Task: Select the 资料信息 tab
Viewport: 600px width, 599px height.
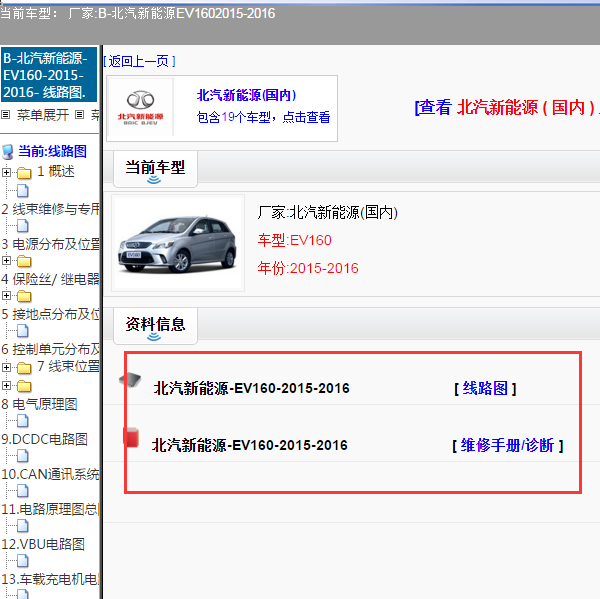Action: pyautogui.click(x=155, y=326)
